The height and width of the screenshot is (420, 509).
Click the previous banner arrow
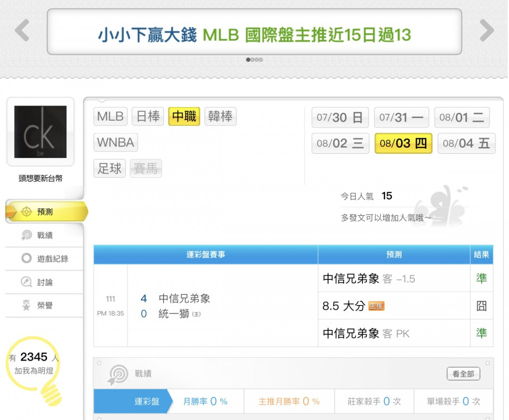(22, 30)
